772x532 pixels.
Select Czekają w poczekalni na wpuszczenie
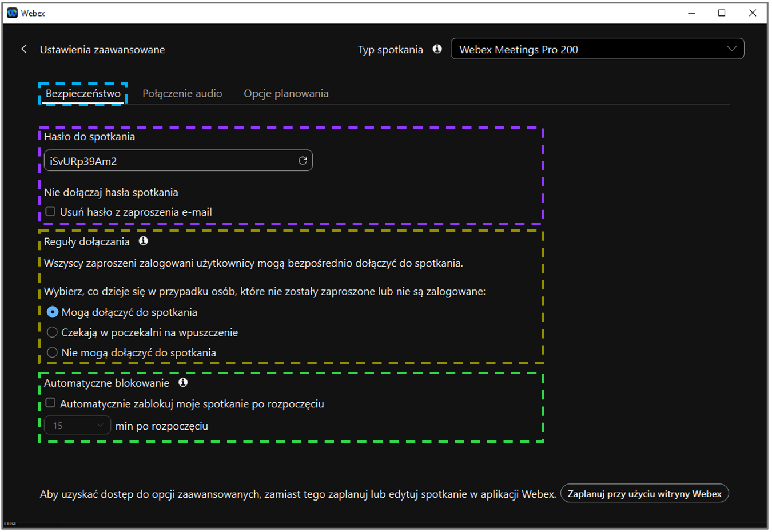(53, 332)
